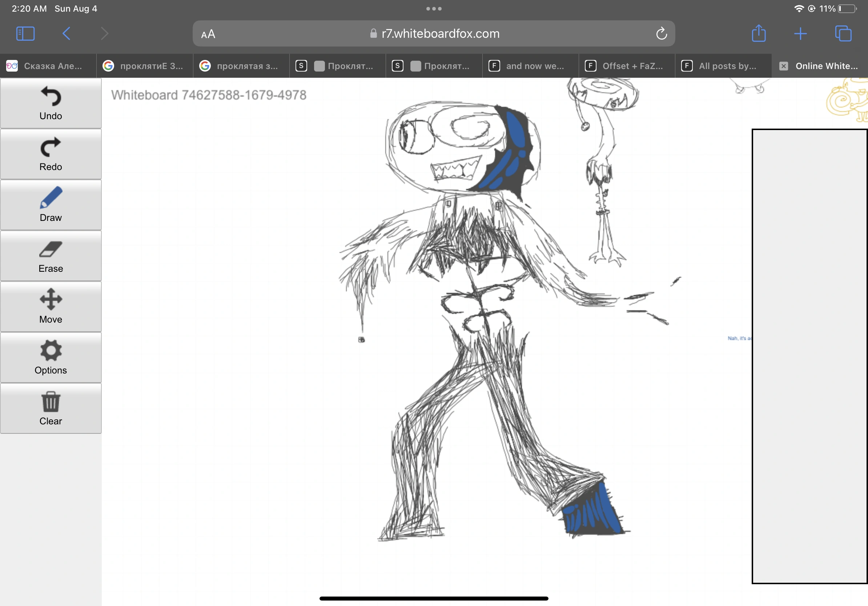The width and height of the screenshot is (868, 606).
Task: Activate the Move tool
Action: click(x=51, y=306)
